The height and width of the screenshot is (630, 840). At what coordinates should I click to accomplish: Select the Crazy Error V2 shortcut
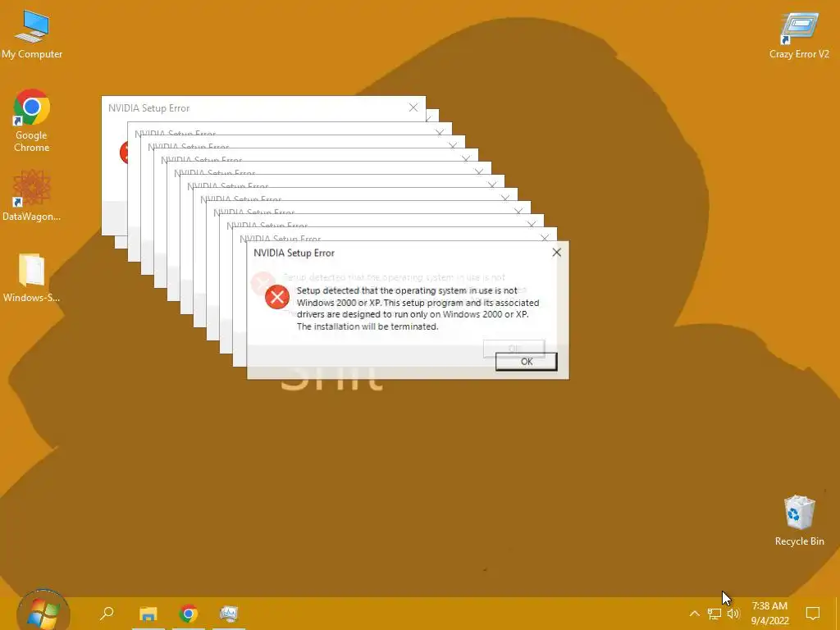pos(799,35)
